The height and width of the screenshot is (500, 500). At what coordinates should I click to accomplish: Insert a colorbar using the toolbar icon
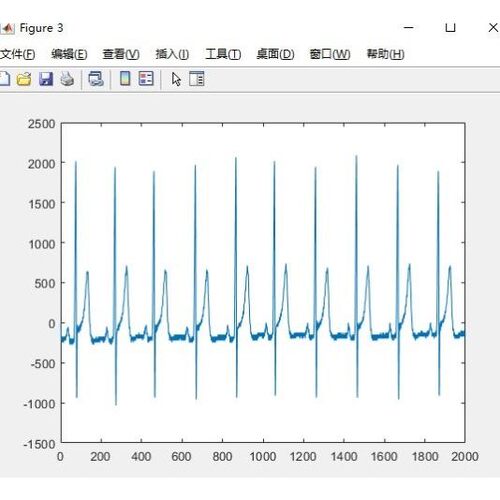125,79
